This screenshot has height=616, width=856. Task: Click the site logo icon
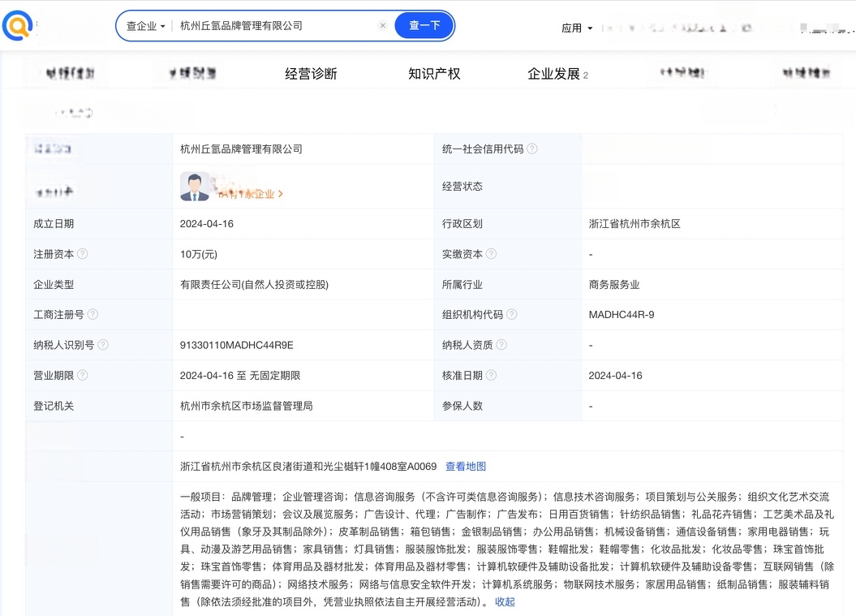pos(16,26)
